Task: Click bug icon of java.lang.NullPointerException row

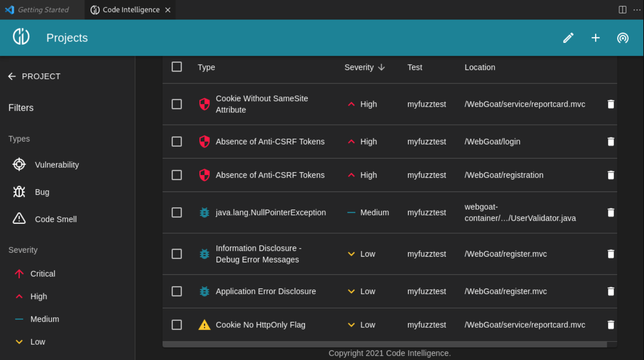Action: coord(204,213)
